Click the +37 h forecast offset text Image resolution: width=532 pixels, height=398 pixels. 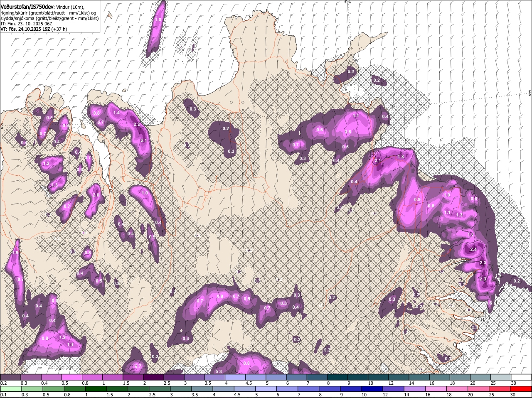59,29
